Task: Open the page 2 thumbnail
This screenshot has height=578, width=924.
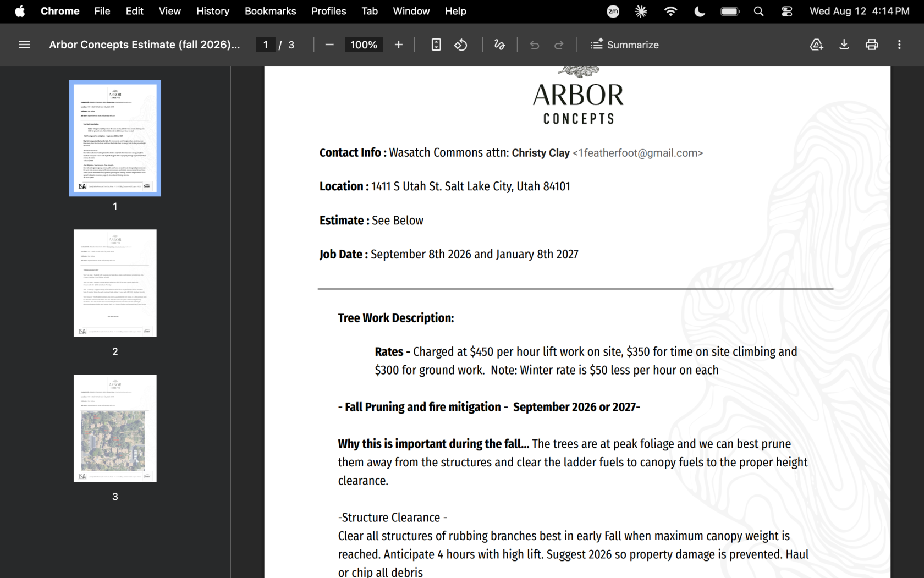Action: (x=115, y=283)
